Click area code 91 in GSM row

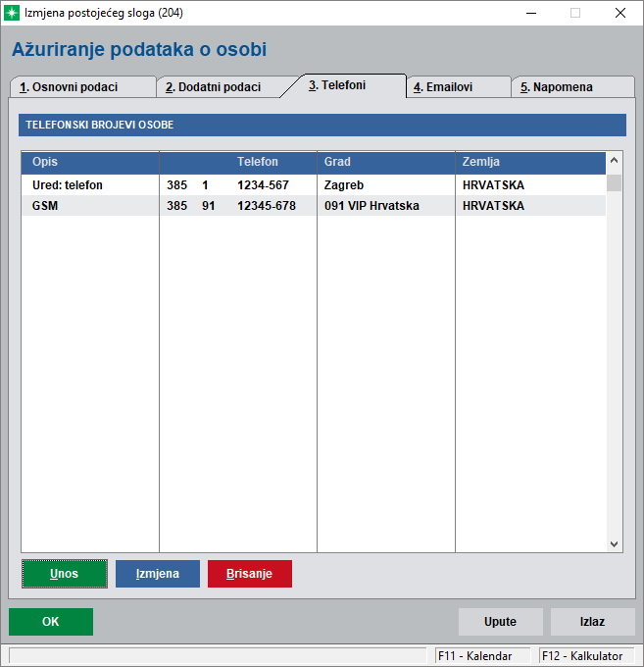click(x=208, y=206)
